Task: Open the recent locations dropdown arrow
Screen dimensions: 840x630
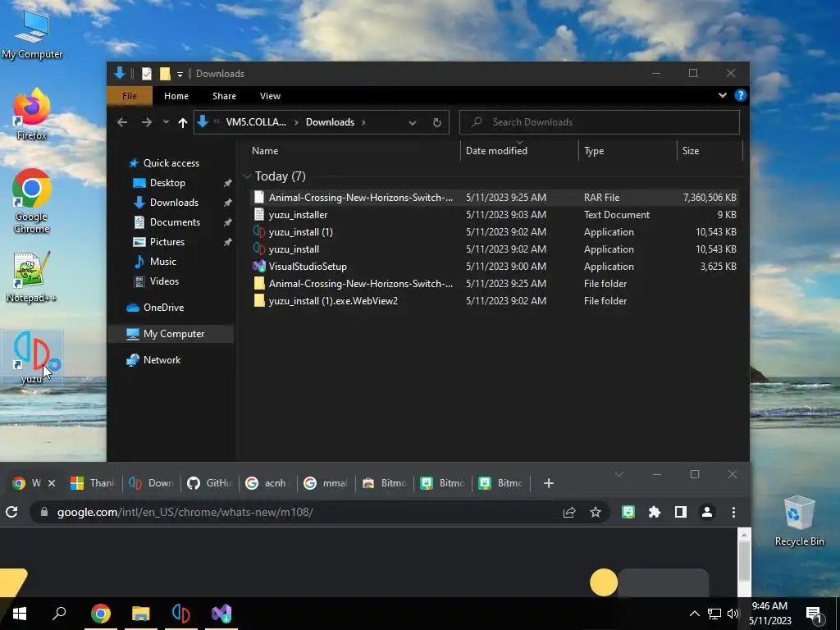Action: click(x=166, y=122)
